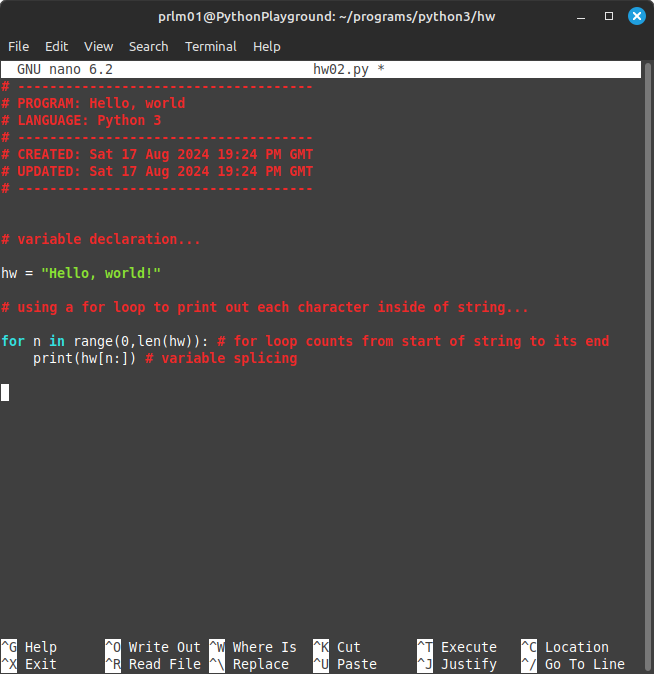Click the ^C Location shortcut label
Viewport: 654px width, 674px height.
pos(565,647)
